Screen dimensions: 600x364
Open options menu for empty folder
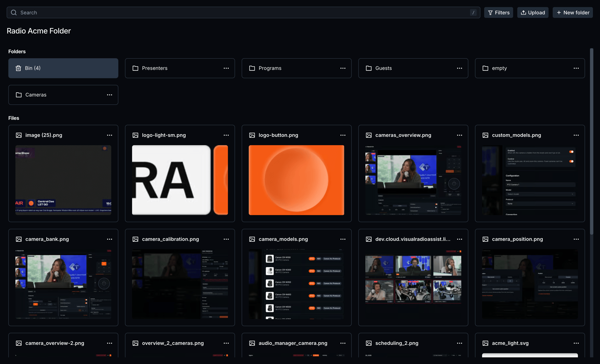point(576,68)
